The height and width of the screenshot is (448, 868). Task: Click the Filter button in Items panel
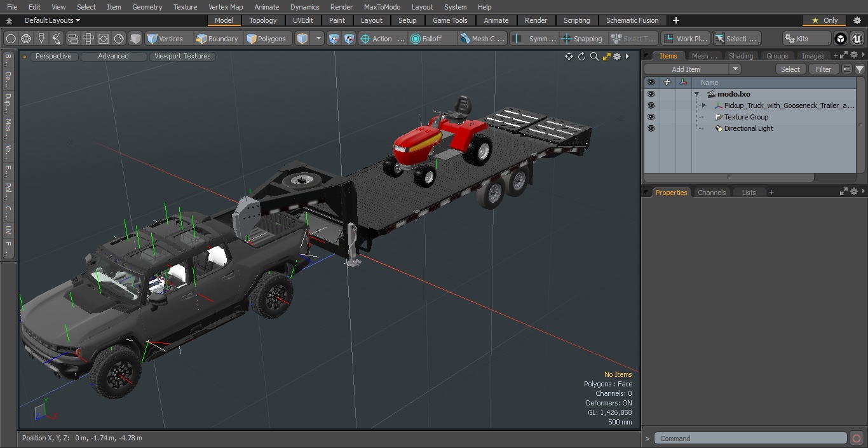point(824,69)
